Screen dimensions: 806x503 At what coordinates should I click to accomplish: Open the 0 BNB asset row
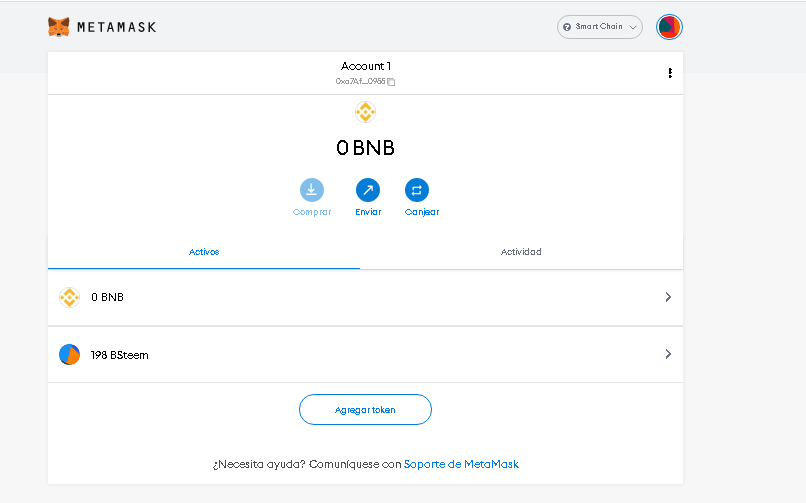pos(365,297)
